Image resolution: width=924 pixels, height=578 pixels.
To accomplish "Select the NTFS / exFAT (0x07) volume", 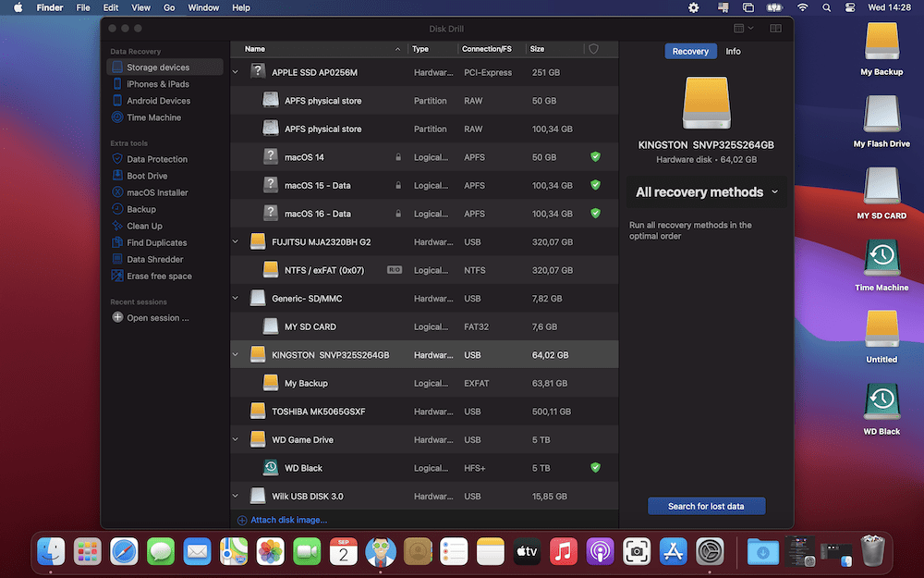I will [x=424, y=270].
